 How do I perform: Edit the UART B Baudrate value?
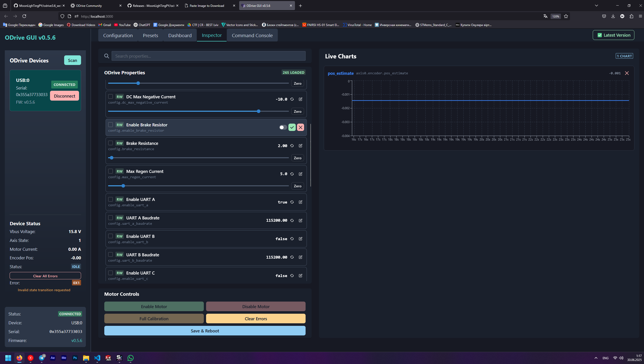pyautogui.click(x=301, y=257)
